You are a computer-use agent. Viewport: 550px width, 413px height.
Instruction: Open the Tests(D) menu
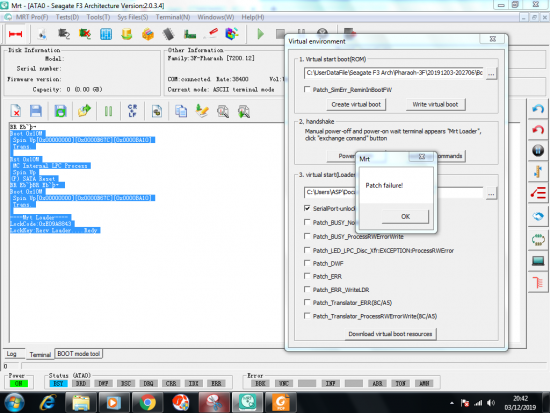click(x=67, y=17)
